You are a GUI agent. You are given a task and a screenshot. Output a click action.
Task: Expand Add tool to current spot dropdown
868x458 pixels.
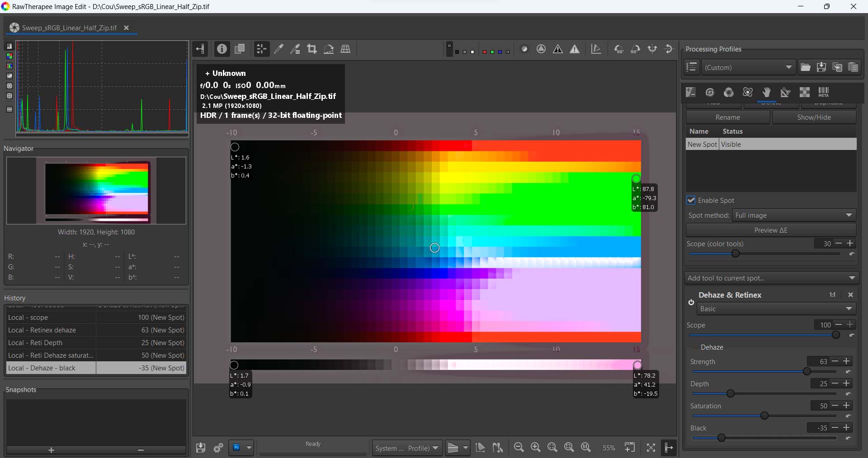point(771,278)
